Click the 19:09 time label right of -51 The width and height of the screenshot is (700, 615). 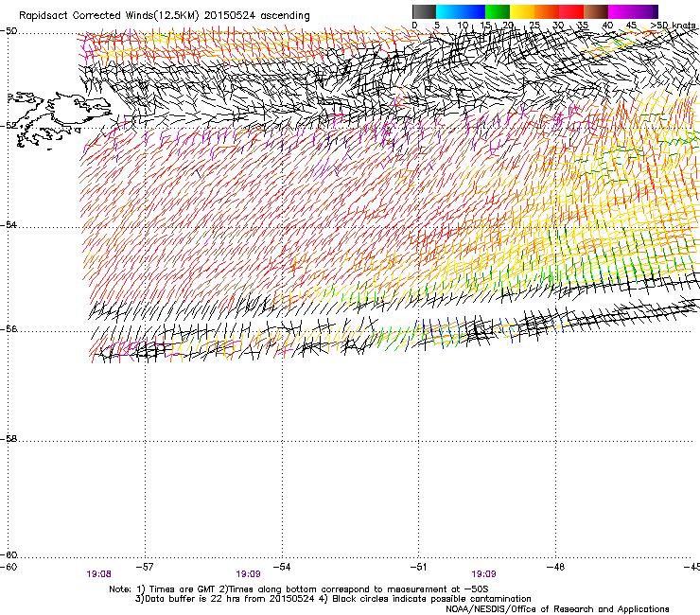[483, 574]
